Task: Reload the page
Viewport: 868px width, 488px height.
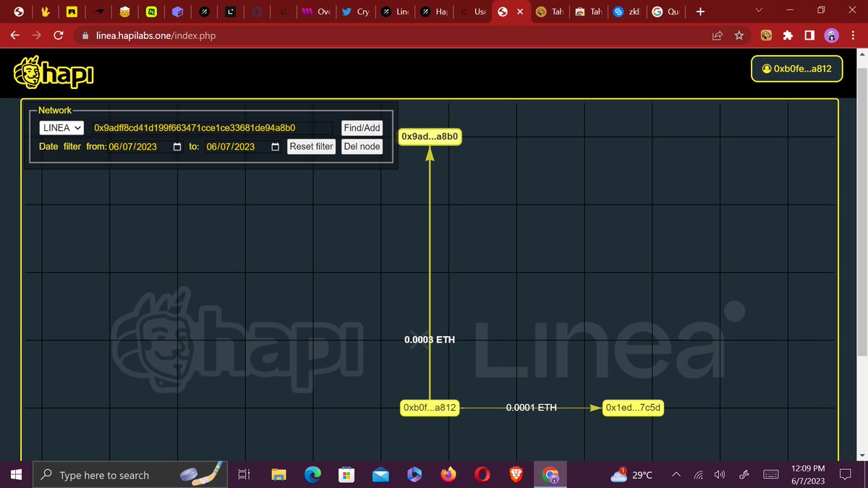Action: (x=59, y=35)
